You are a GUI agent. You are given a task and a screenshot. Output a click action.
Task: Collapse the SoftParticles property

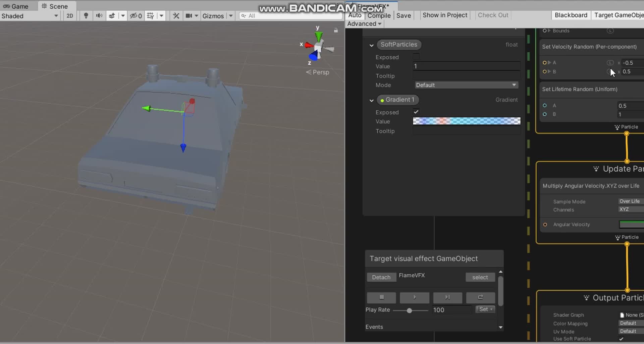371,45
